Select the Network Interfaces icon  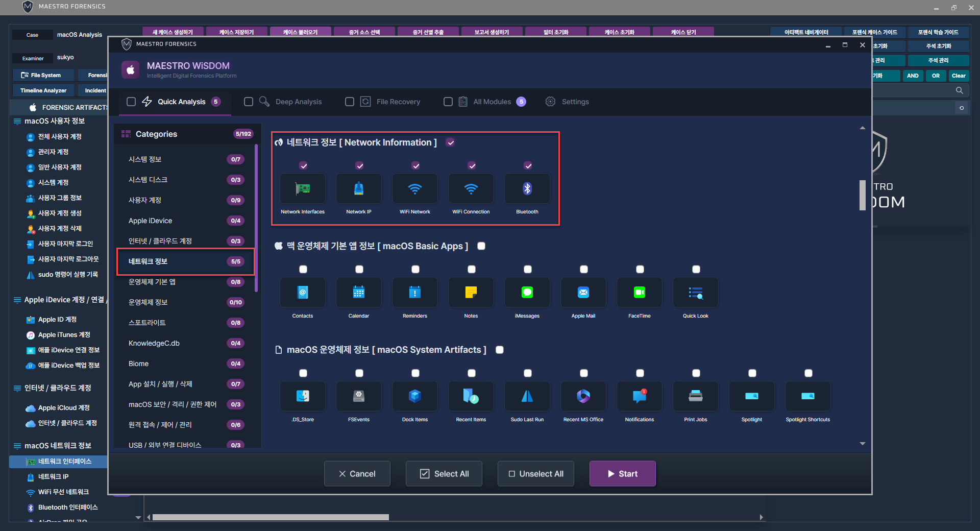point(302,189)
